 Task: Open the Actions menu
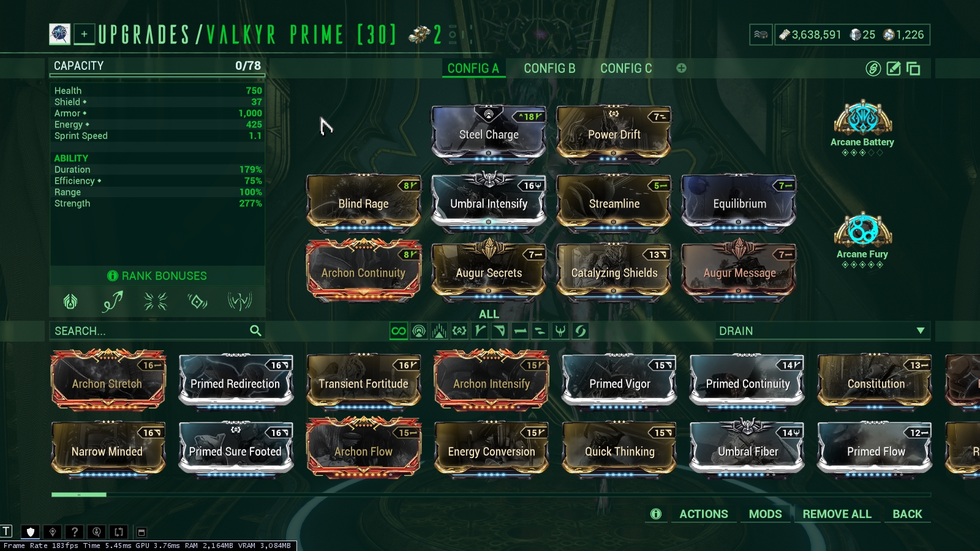pos(704,514)
